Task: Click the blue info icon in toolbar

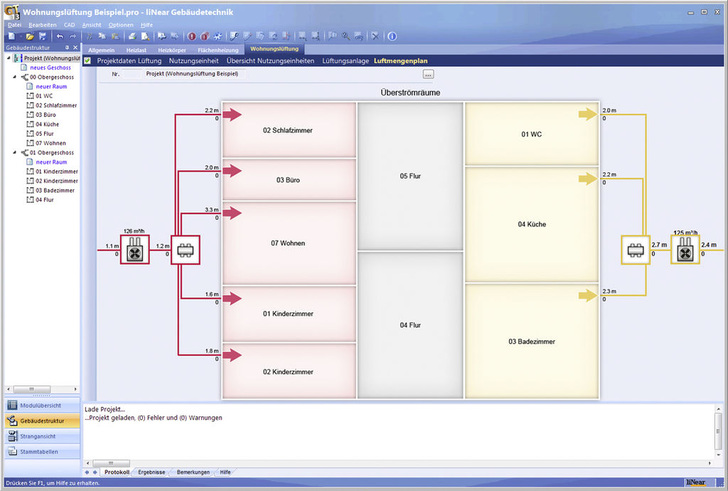Action: click(x=392, y=36)
